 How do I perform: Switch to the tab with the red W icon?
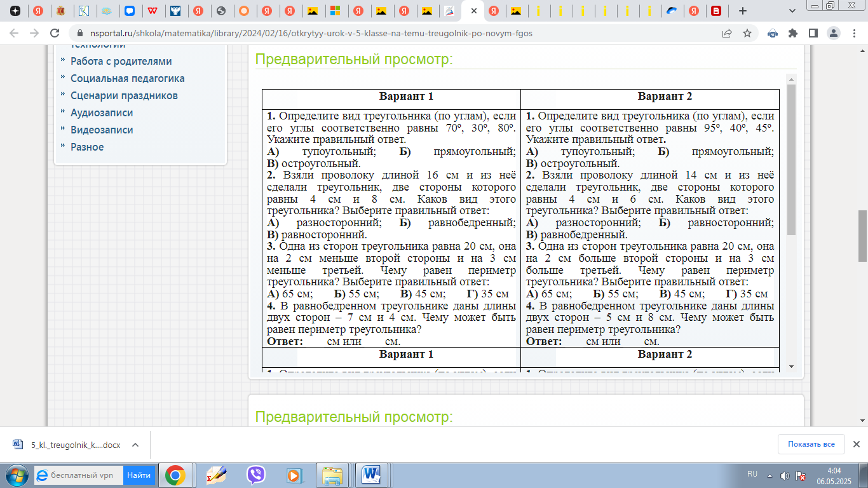click(153, 11)
